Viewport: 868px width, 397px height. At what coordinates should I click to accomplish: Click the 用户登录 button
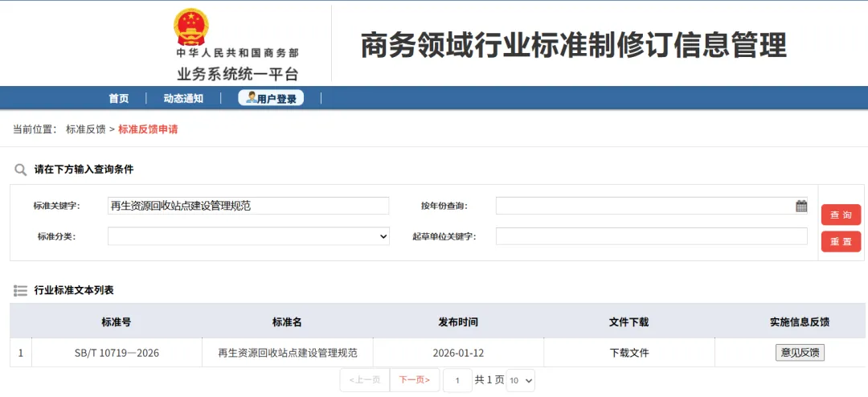(271, 99)
